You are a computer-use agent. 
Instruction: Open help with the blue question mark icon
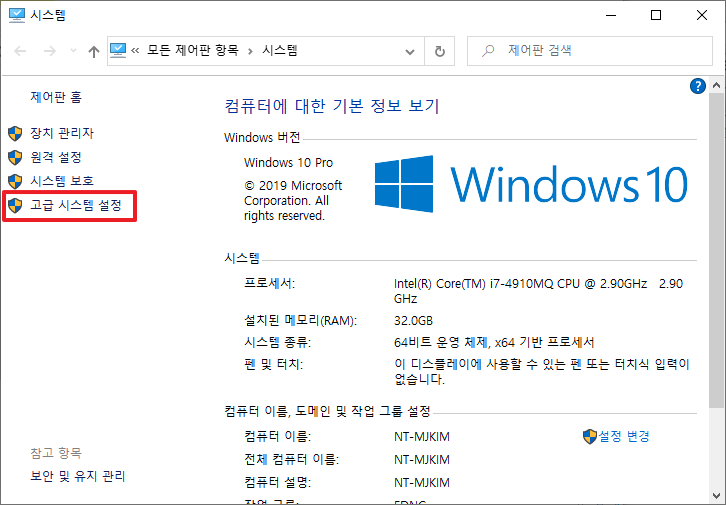click(x=699, y=87)
